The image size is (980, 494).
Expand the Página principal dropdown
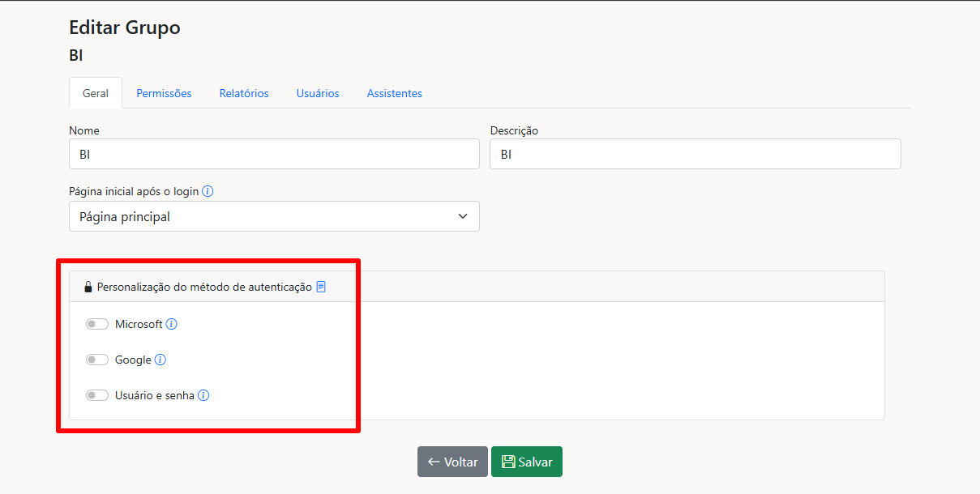tap(274, 216)
